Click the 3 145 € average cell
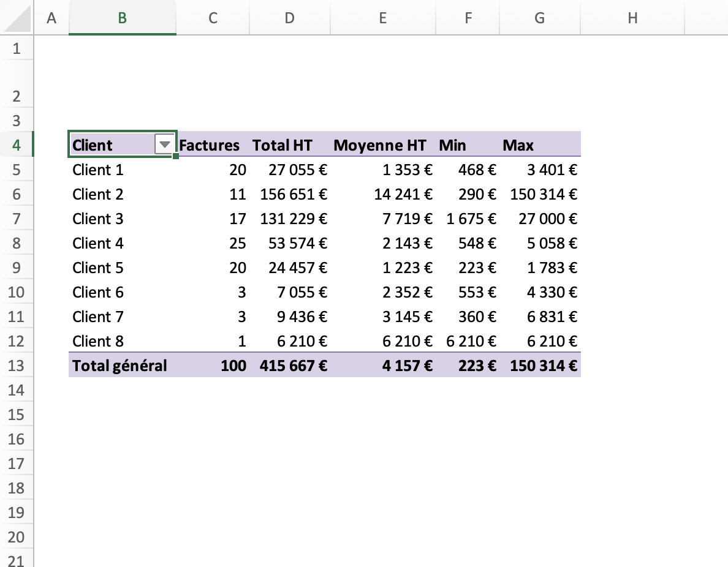This screenshot has height=567, width=728. click(382, 317)
